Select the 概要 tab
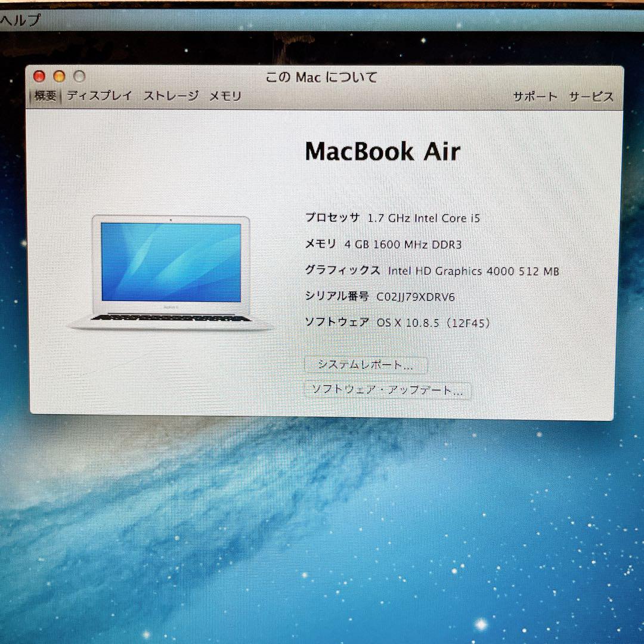This screenshot has height=644, width=644. coord(45,96)
